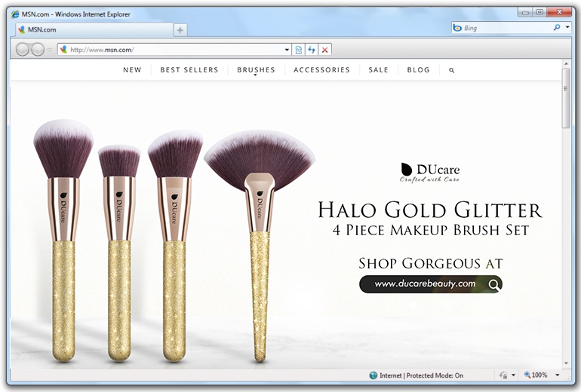Open the NEW menu item
The height and width of the screenshot is (392, 581).
[x=132, y=70]
